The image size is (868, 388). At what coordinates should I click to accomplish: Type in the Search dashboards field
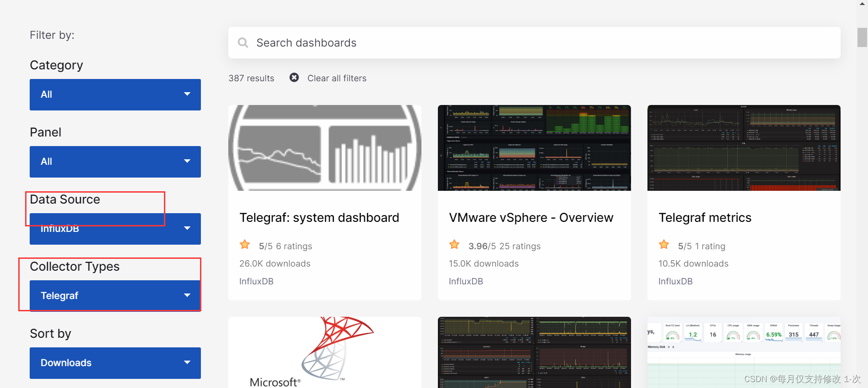click(x=534, y=42)
